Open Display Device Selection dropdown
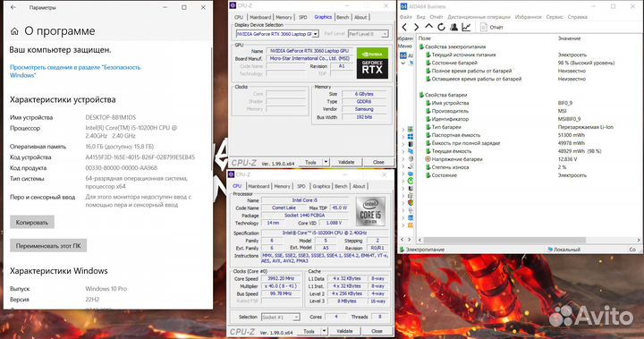 [x=316, y=34]
